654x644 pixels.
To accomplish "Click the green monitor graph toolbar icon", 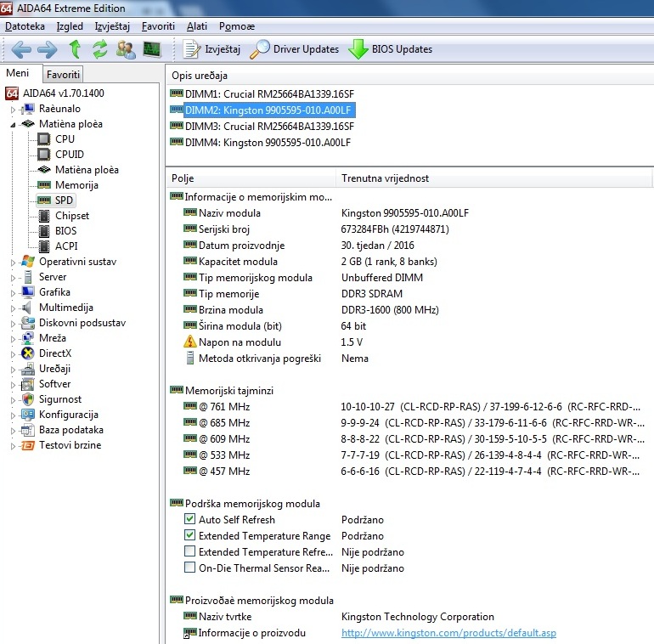I will [x=152, y=49].
